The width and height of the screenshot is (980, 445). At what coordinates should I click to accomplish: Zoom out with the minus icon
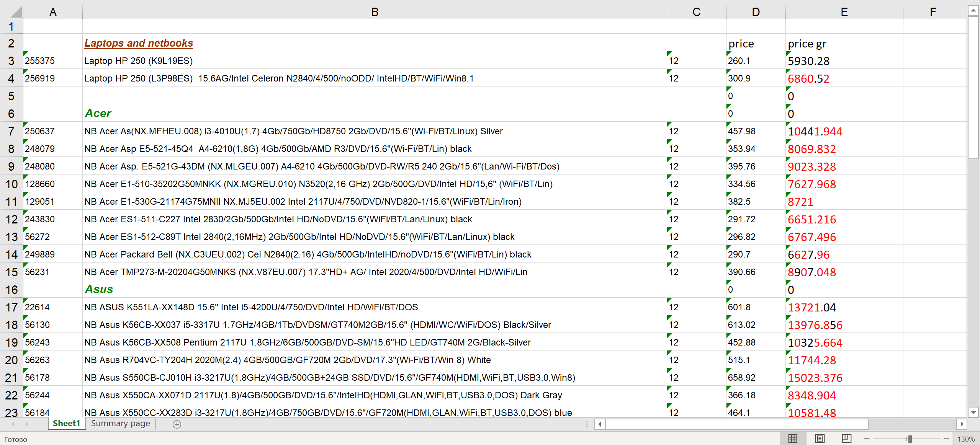(867, 438)
